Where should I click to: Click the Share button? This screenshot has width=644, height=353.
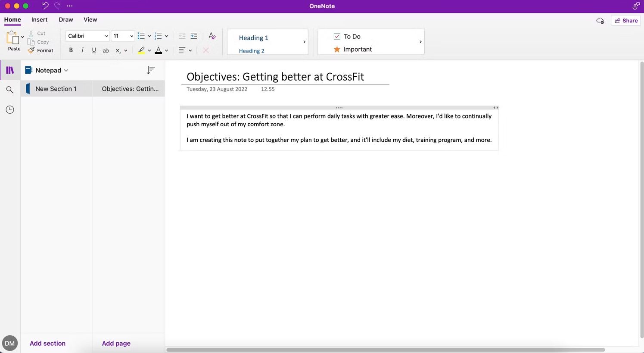click(x=626, y=20)
